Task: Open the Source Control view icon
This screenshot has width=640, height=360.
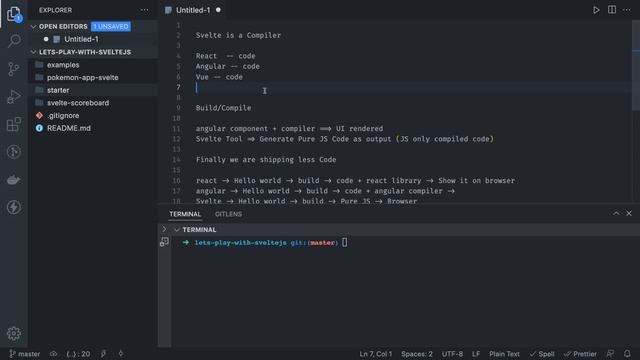Action: click(14, 69)
